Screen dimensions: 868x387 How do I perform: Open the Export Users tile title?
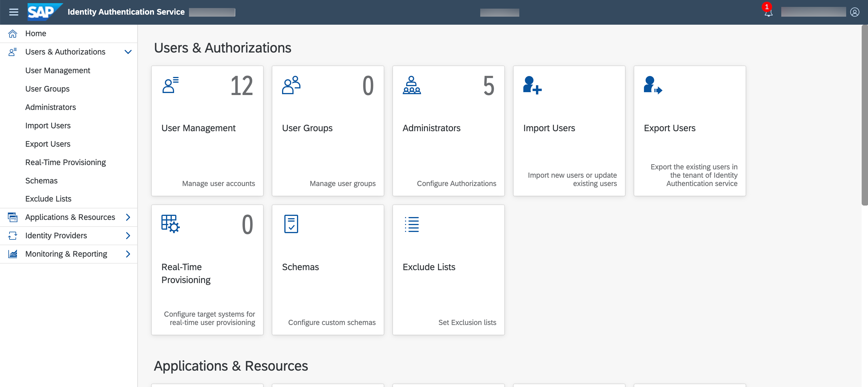[670, 128]
